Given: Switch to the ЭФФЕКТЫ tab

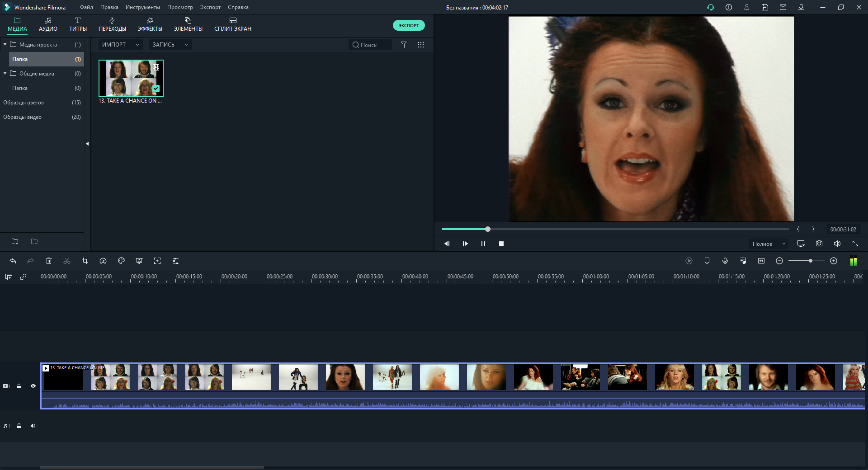Looking at the screenshot, I should (150, 24).
